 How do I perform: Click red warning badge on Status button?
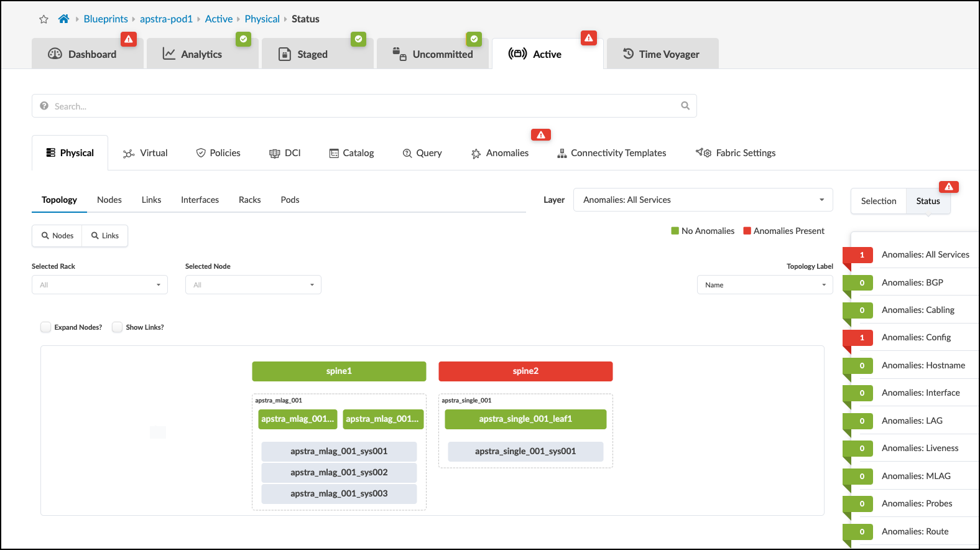(x=948, y=187)
